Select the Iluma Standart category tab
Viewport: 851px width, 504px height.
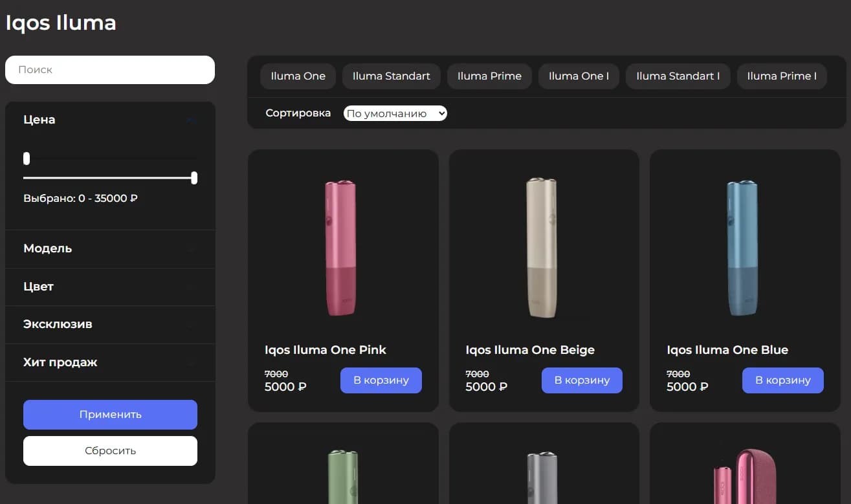(391, 76)
